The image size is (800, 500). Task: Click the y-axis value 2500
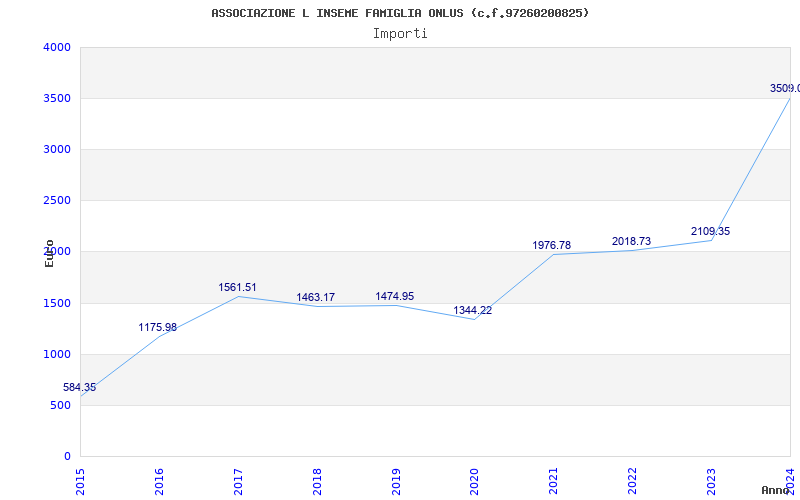[57, 201]
